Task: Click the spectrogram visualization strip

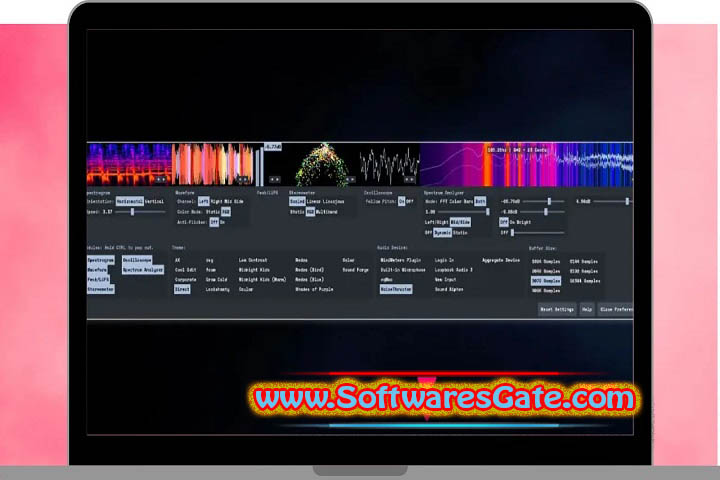Action: click(129, 164)
